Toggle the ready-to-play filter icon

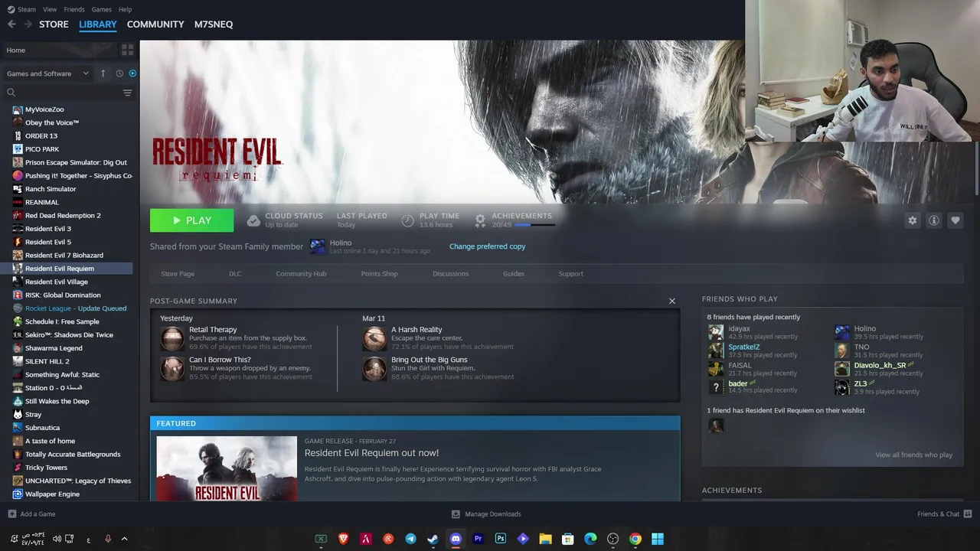(132, 73)
